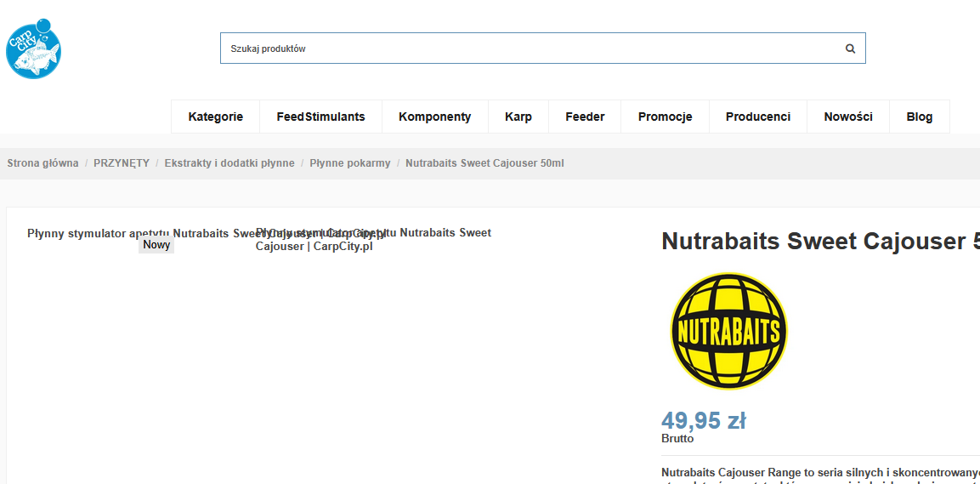Click the Nutrabaits Sweet Cajouser product heading

click(820, 242)
